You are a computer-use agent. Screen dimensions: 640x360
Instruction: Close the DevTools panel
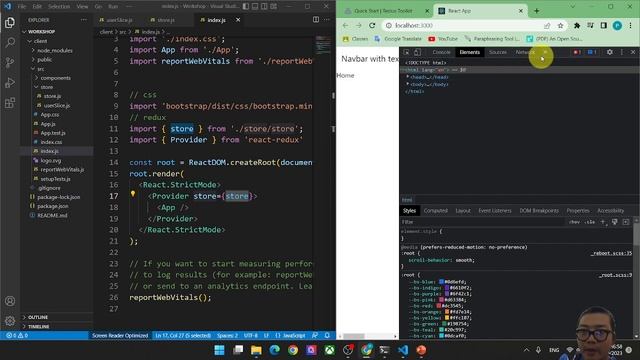[x=633, y=52]
